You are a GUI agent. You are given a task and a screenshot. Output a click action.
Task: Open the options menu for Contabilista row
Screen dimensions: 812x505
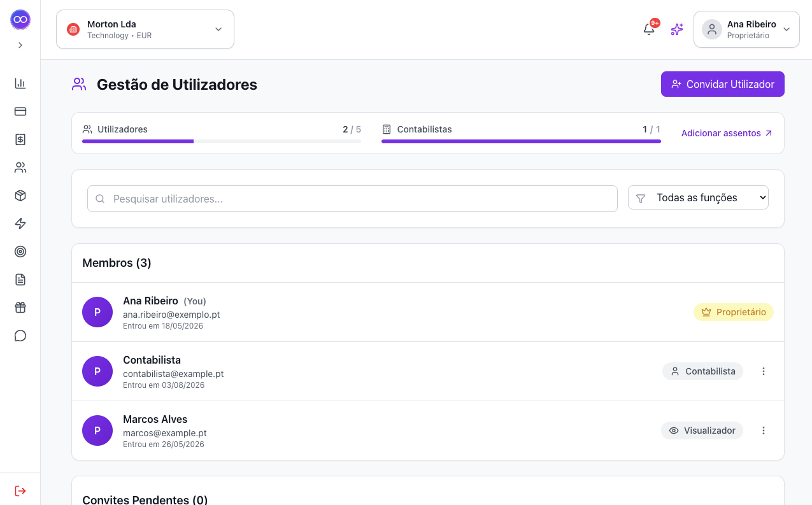(x=764, y=371)
